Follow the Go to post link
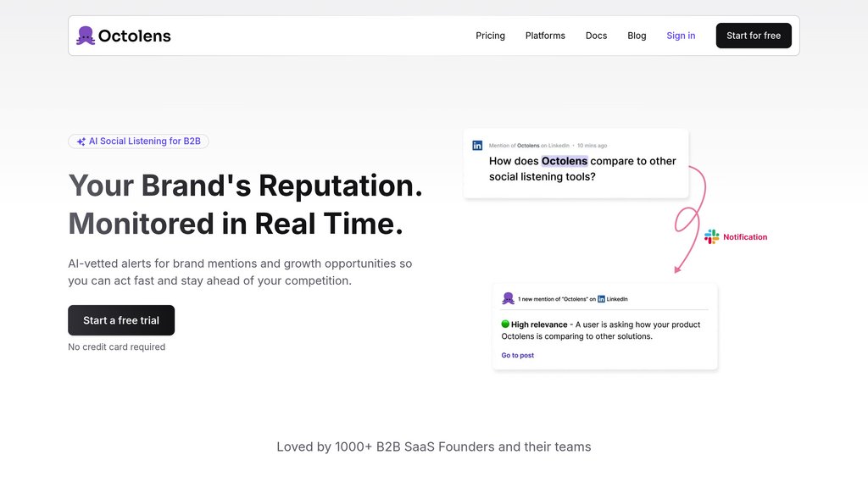868x488 pixels. (x=517, y=356)
